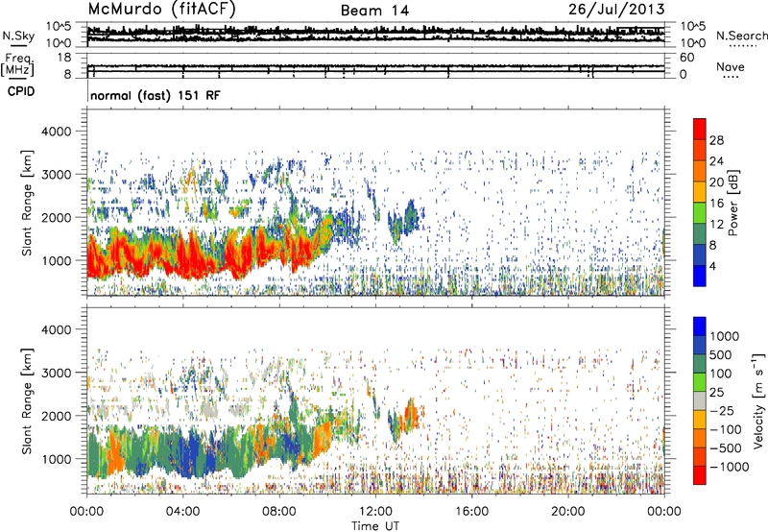The width and height of the screenshot is (768, 532).
Task: Click the N.Search label on the right
Action: (x=741, y=36)
